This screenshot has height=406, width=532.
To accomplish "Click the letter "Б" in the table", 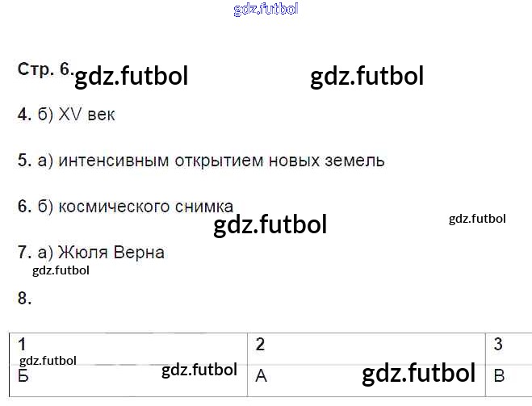I will [23, 376].
